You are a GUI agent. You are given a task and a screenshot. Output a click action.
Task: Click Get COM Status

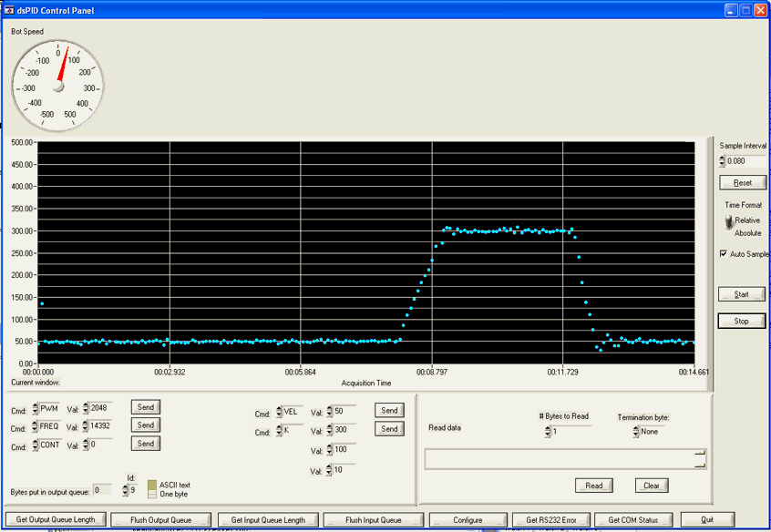pos(633,519)
